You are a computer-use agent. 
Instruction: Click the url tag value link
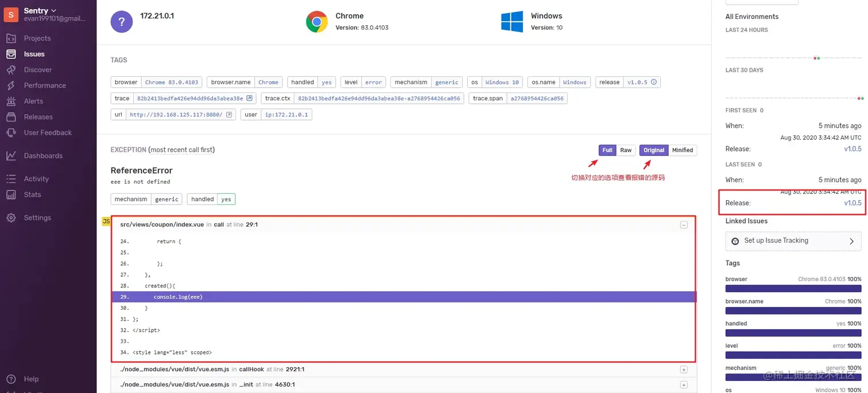pos(176,115)
